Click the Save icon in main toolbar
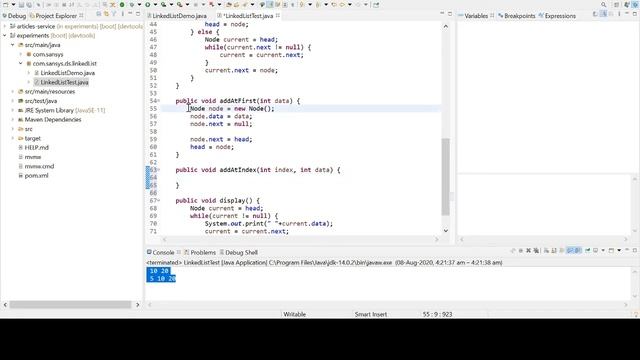 coord(21,4)
